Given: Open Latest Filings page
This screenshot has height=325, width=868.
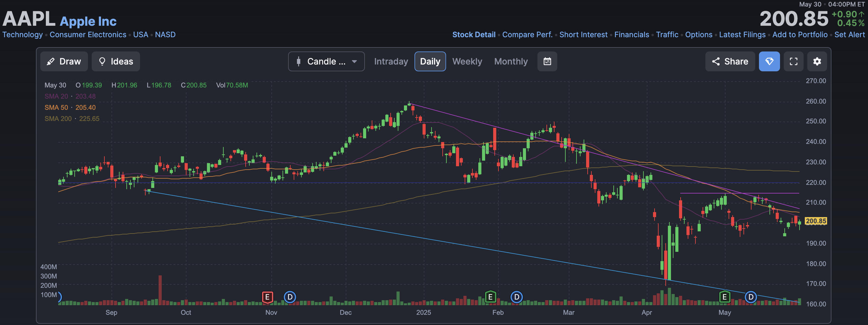Looking at the screenshot, I should click(742, 34).
